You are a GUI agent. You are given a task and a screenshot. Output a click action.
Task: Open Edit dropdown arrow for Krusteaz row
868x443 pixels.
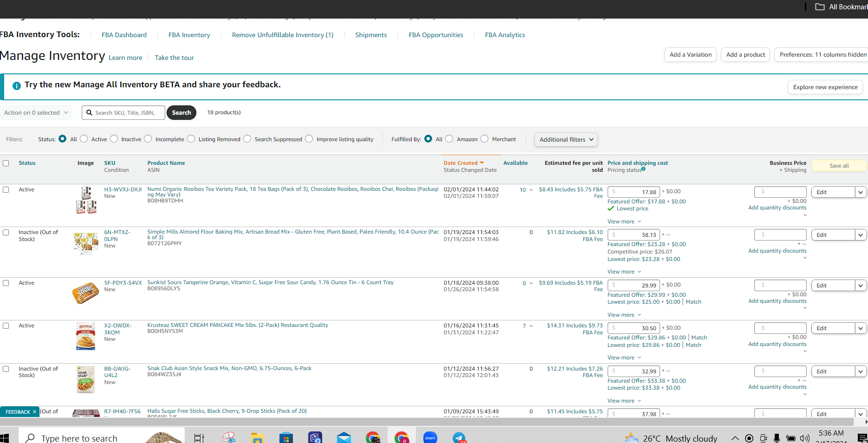(x=861, y=328)
